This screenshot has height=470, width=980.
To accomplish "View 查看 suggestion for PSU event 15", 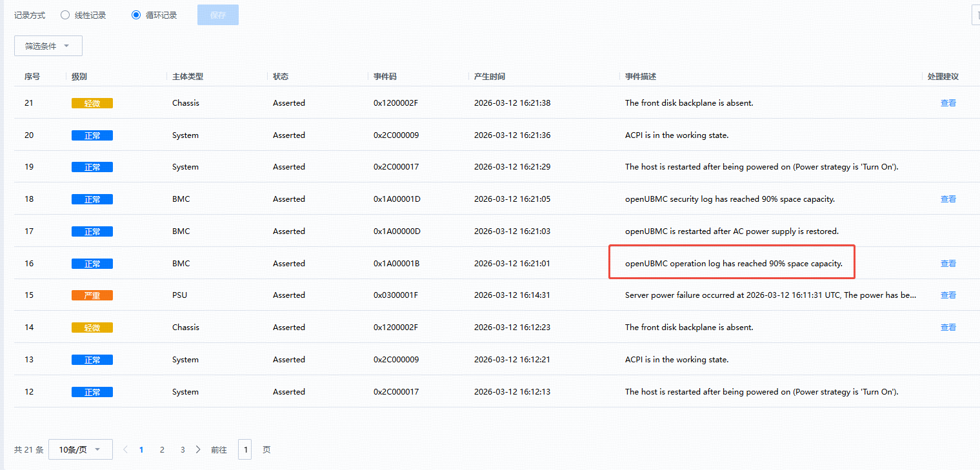I will [948, 295].
